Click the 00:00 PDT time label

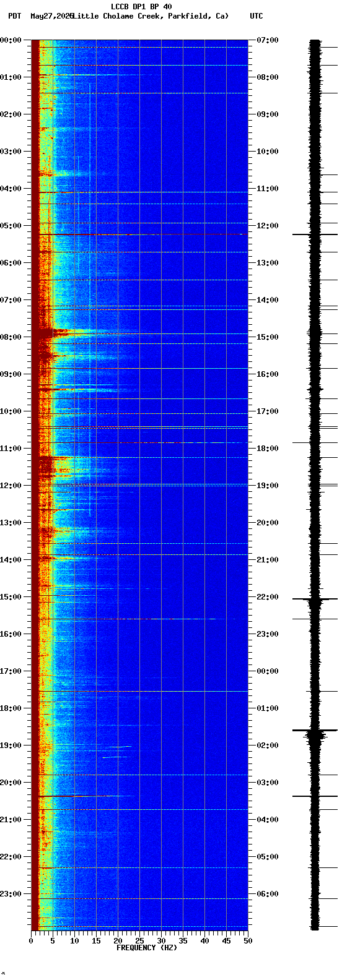tap(11, 40)
